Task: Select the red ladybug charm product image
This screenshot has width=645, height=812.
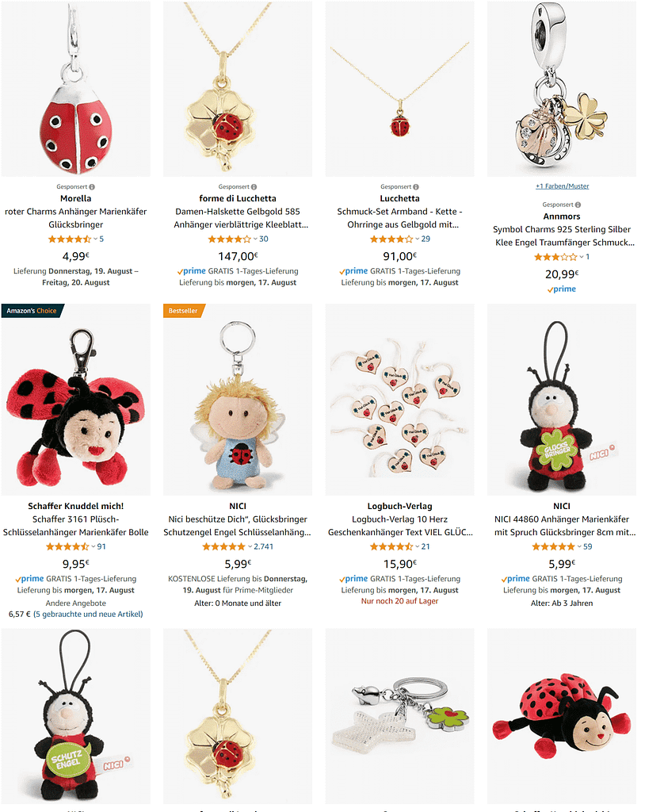Action: pyautogui.click(x=75, y=89)
